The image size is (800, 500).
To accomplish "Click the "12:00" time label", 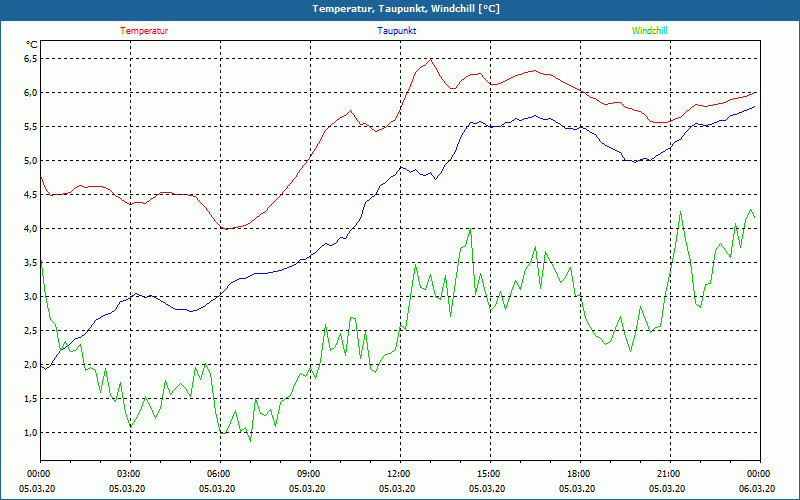I will (x=398, y=474).
